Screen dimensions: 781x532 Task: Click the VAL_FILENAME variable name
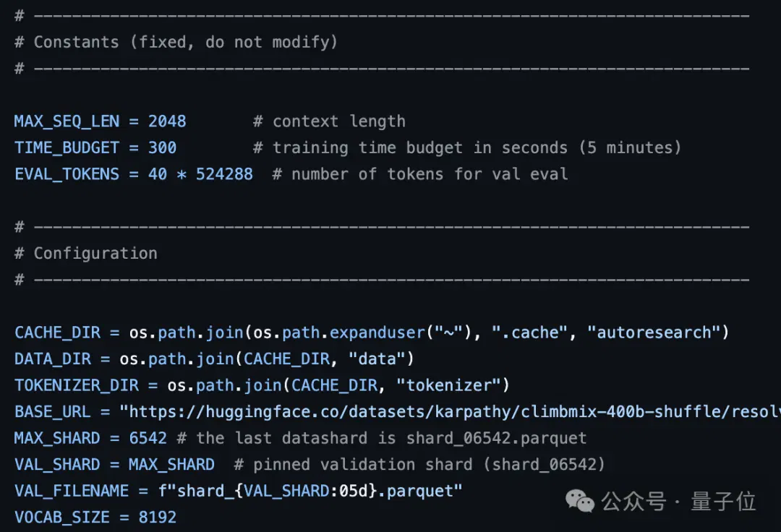[x=72, y=491]
